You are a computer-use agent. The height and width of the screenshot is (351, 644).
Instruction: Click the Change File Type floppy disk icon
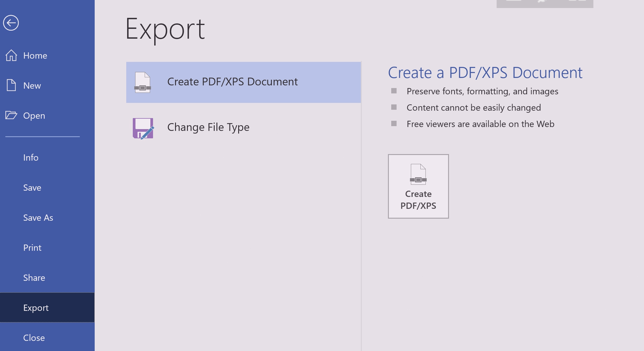[143, 128]
